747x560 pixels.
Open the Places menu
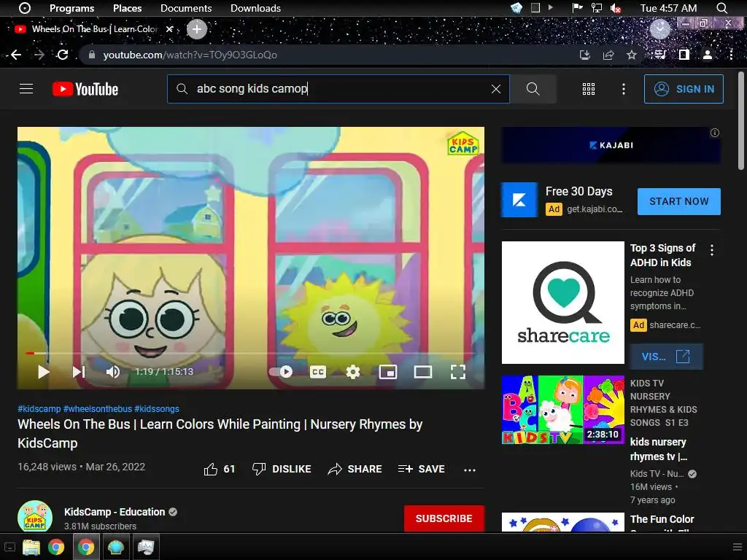click(x=127, y=8)
